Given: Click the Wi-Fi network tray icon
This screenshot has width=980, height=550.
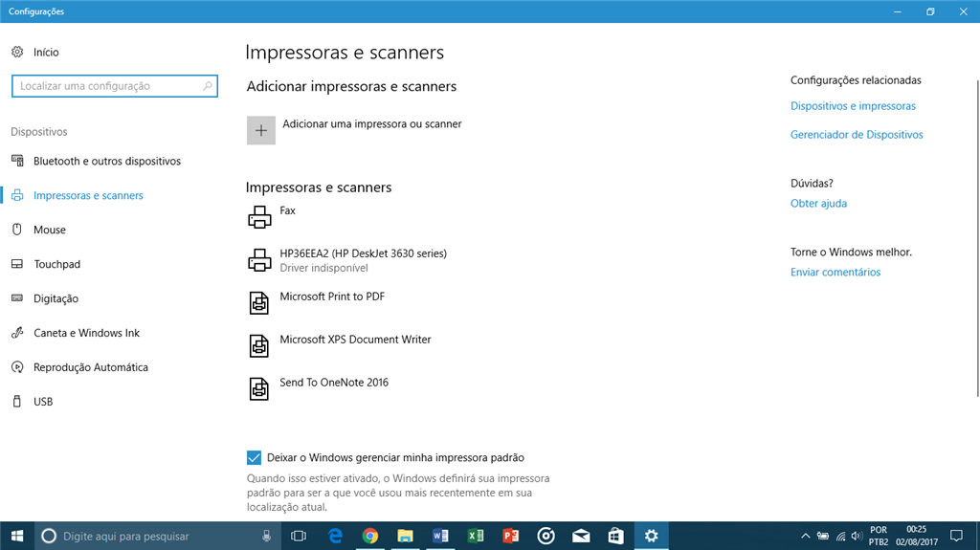Looking at the screenshot, I should tap(840, 536).
